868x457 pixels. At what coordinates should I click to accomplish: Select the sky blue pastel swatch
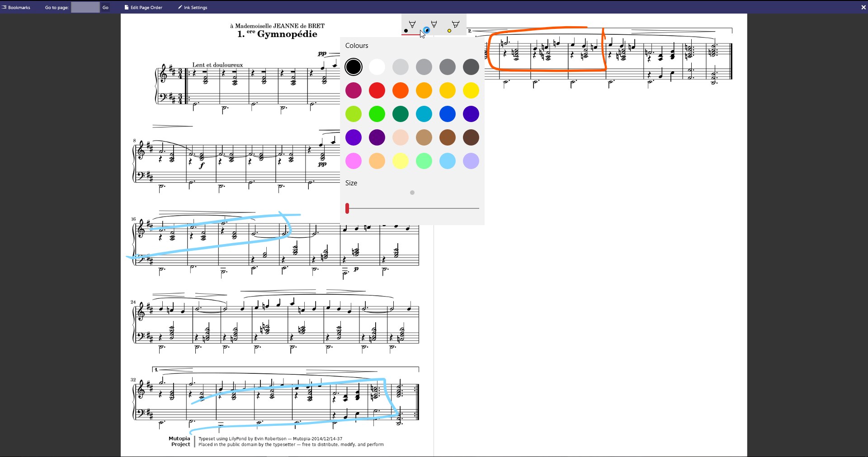pyautogui.click(x=448, y=161)
